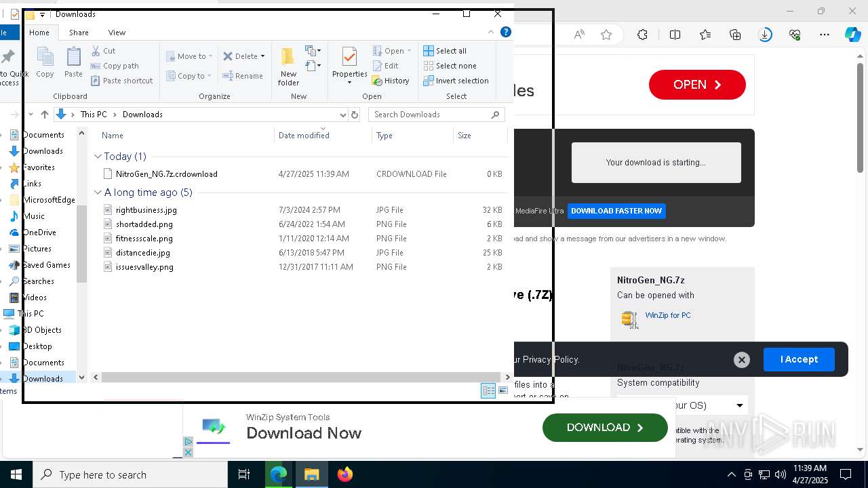Open Edge Favorites star-list icon
This screenshot has height=488, width=868.
705,35
